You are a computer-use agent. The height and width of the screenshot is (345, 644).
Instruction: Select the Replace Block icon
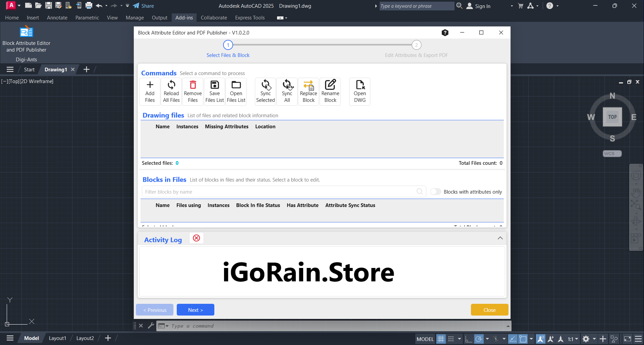[x=308, y=91]
